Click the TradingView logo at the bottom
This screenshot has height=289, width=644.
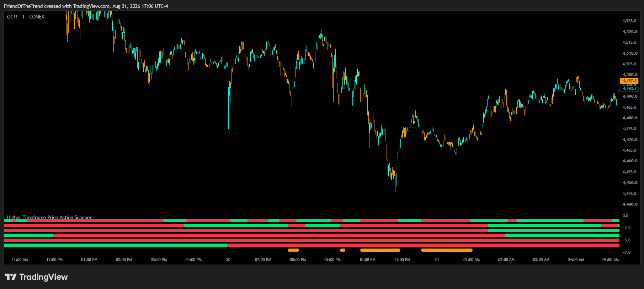point(36,277)
